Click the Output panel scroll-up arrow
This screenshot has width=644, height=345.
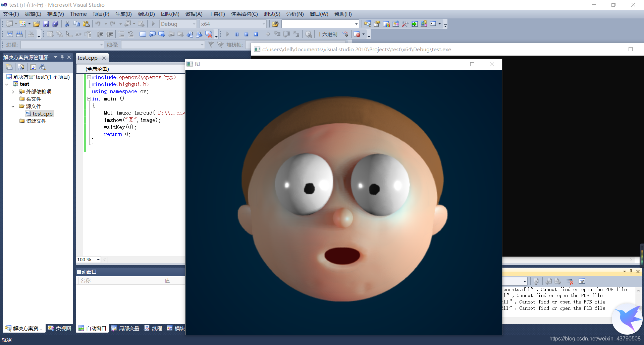pyautogui.click(x=638, y=291)
